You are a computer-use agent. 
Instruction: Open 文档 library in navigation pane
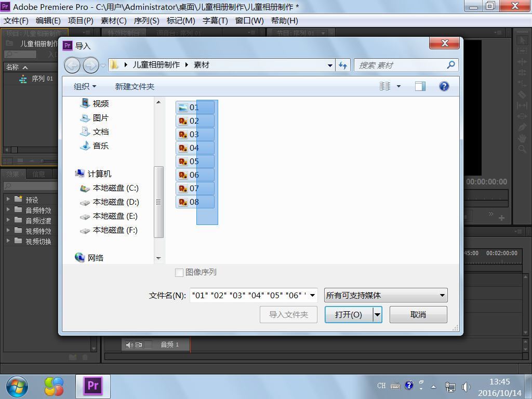coord(95,131)
